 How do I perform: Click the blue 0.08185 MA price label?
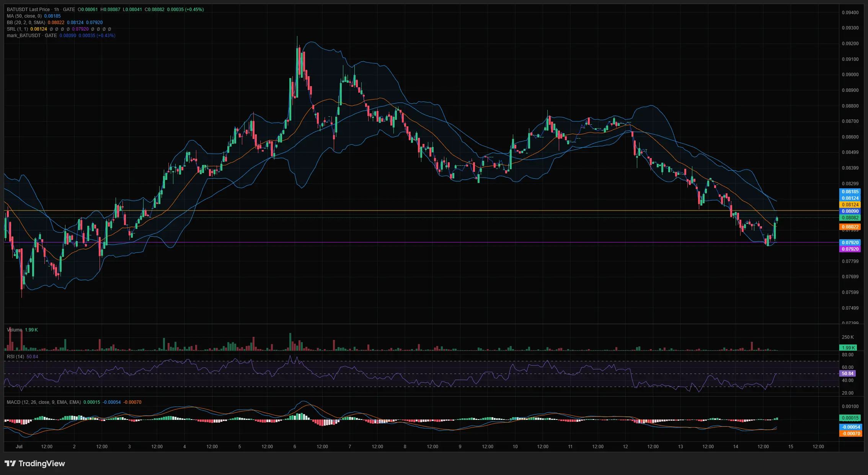[x=850, y=192]
